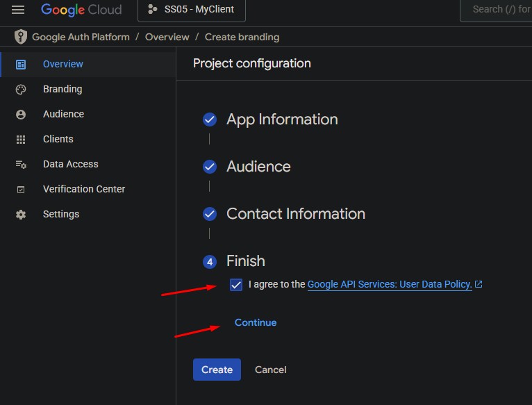Expand the Audience step in configuration
The image size is (532, 405).
click(258, 167)
